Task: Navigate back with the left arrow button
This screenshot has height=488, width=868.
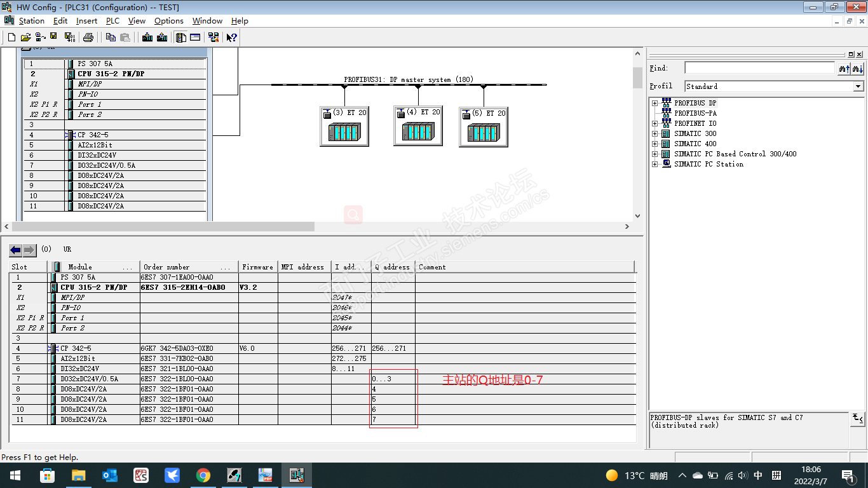Action: [16, 250]
